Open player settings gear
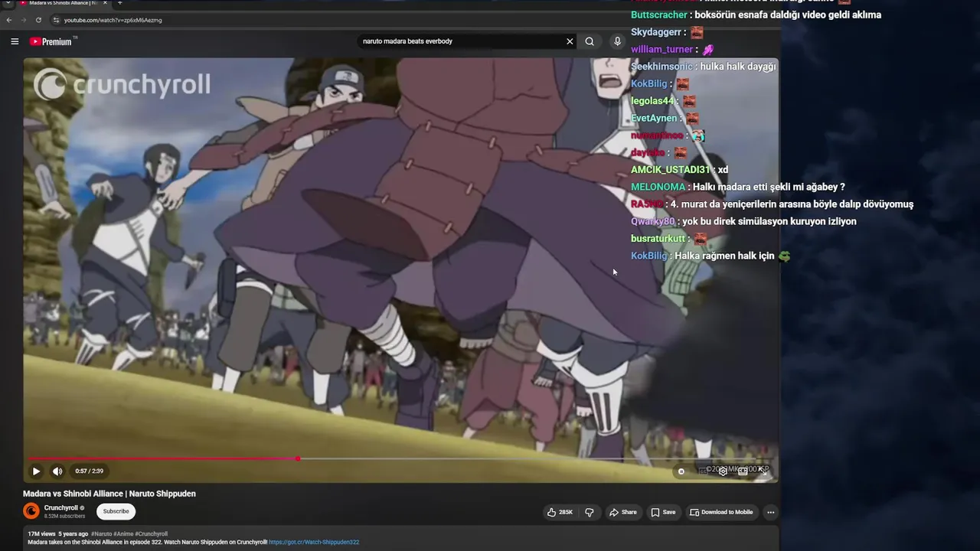Image resolution: width=980 pixels, height=551 pixels. tap(723, 471)
